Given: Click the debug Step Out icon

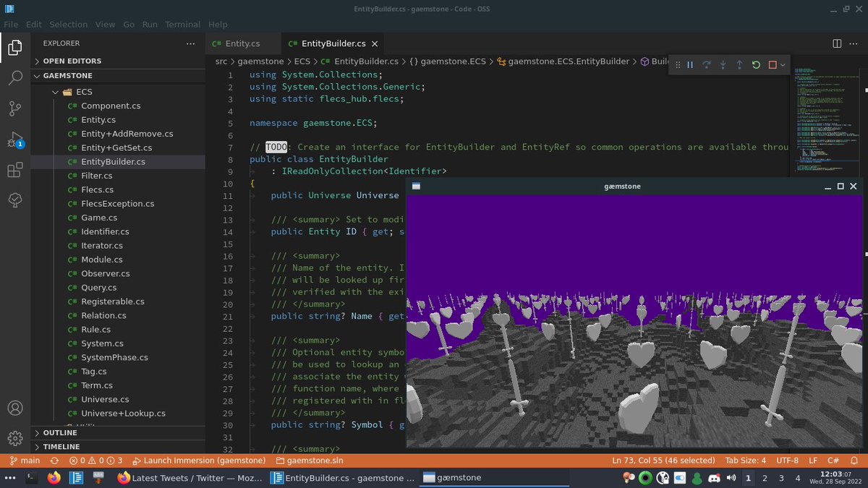Looking at the screenshot, I should [739, 65].
